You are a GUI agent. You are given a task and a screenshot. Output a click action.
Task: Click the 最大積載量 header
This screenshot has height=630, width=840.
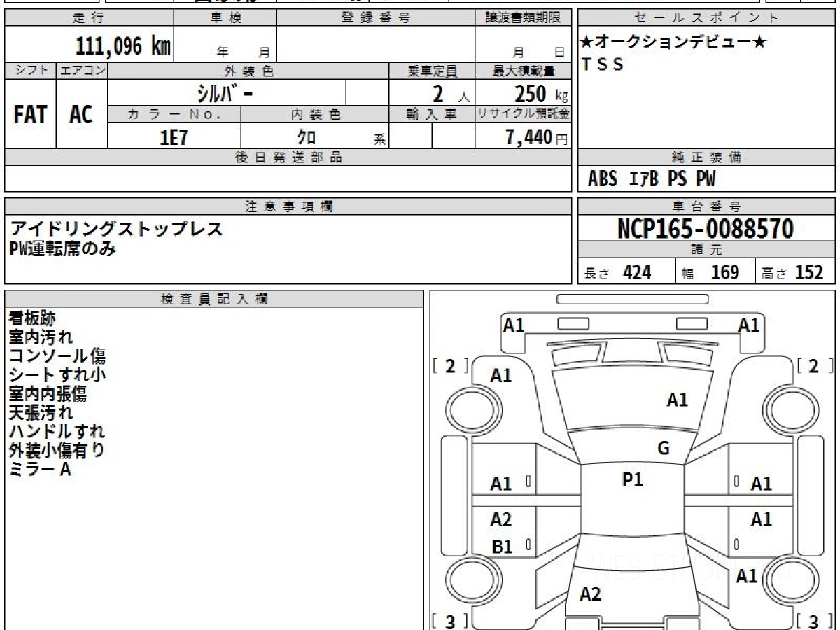pyautogui.click(x=524, y=71)
